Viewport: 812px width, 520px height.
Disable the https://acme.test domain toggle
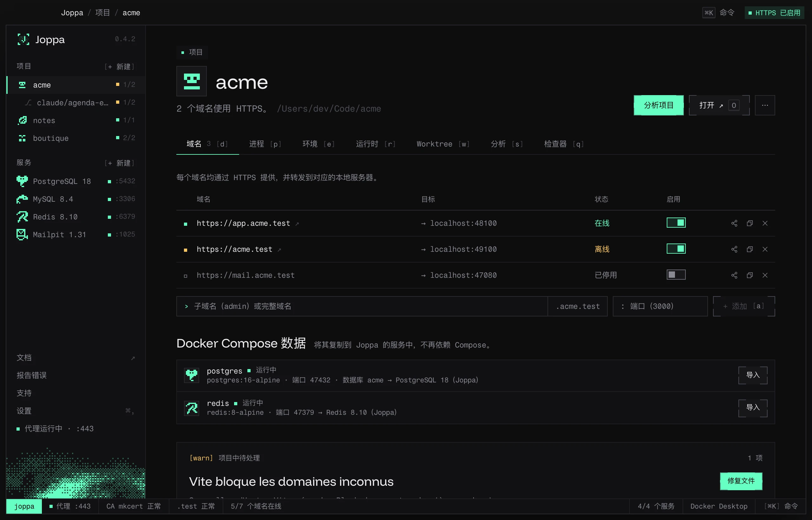click(x=676, y=249)
